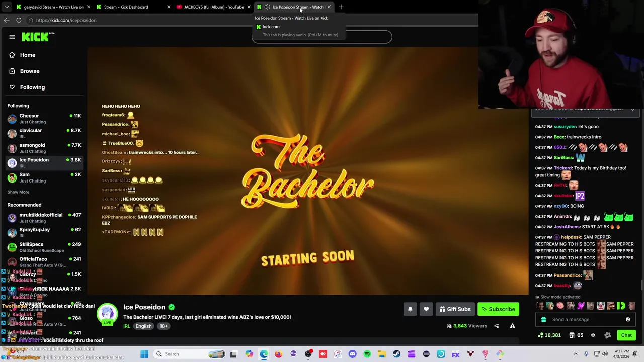Open SkillSpecs recommended channel
Screen dimensions: 644x362
(44, 247)
